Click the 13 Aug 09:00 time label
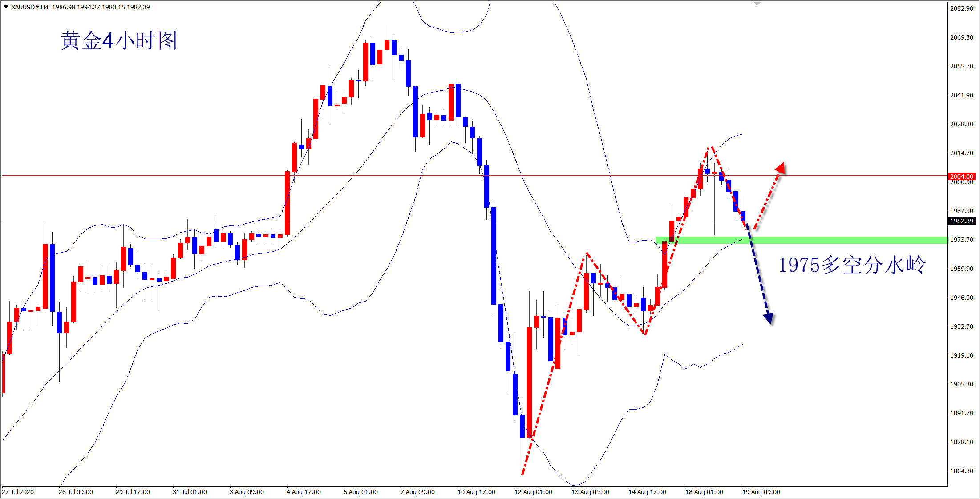Image resolution: width=980 pixels, height=499 pixels. tap(590, 492)
